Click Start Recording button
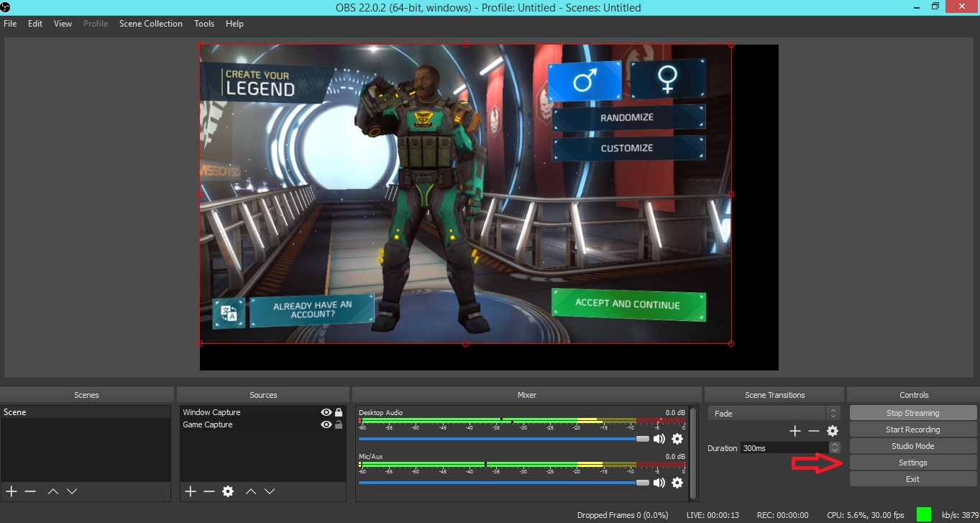This screenshot has width=980, height=523. coord(913,429)
